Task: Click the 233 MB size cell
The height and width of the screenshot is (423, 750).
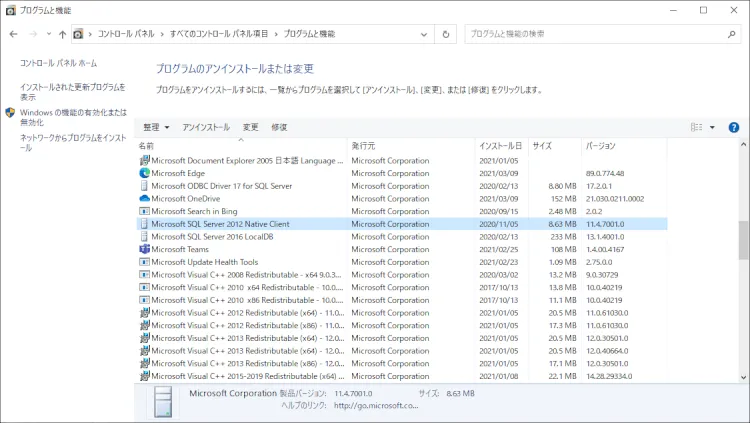Action: [563, 236]
